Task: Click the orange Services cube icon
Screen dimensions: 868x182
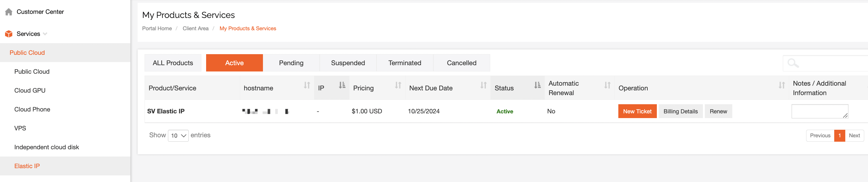Action: pyautogui.click(x=9, y=34)
